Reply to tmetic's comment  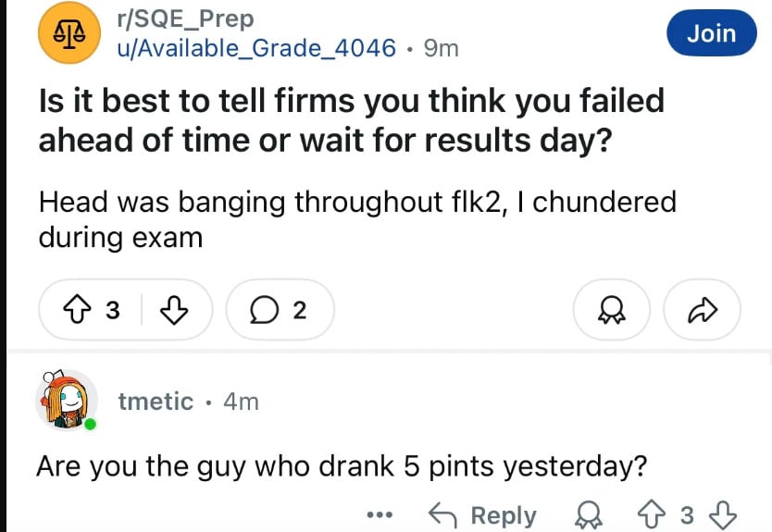[482, 514]
